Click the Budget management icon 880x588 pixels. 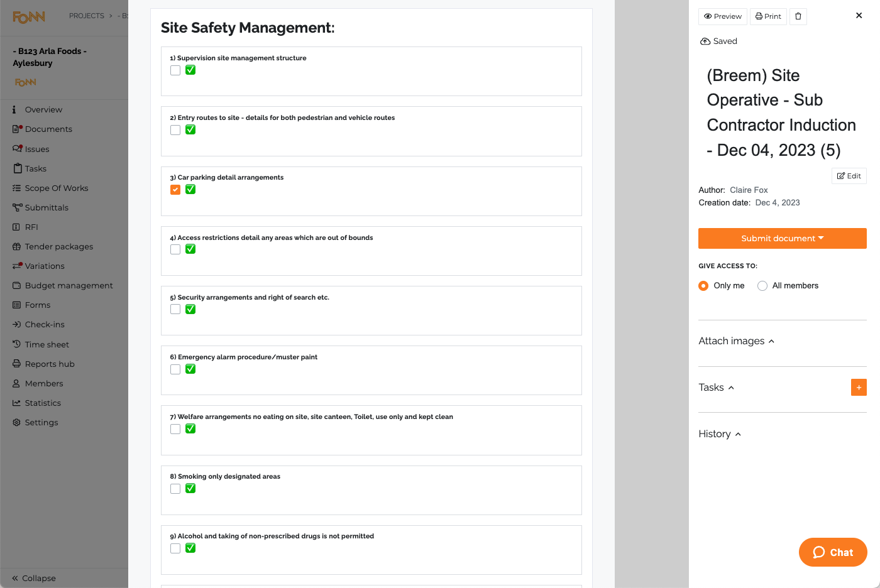tap(17, 285)
